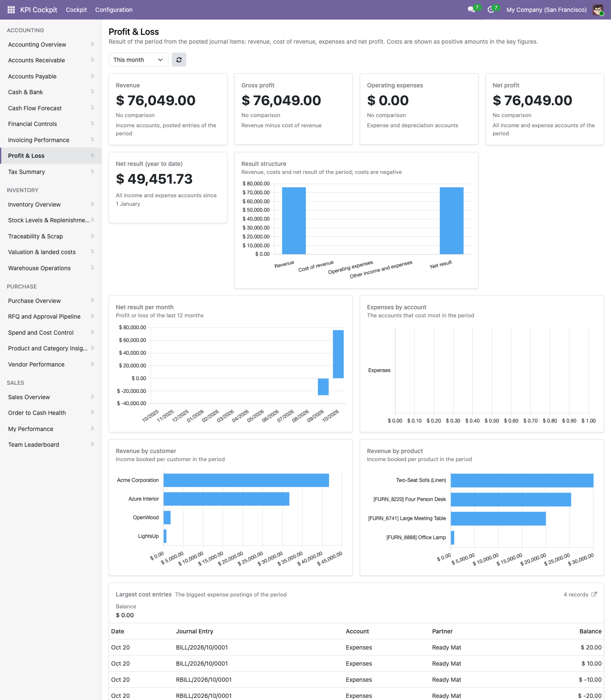611x700 pixels.
Task: Toggle pin on Accounts Payable
Action: [92, 76]
